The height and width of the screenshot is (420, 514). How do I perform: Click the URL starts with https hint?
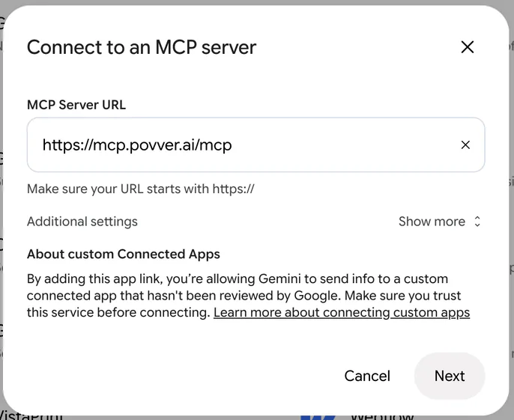click(x=141, y=189)
